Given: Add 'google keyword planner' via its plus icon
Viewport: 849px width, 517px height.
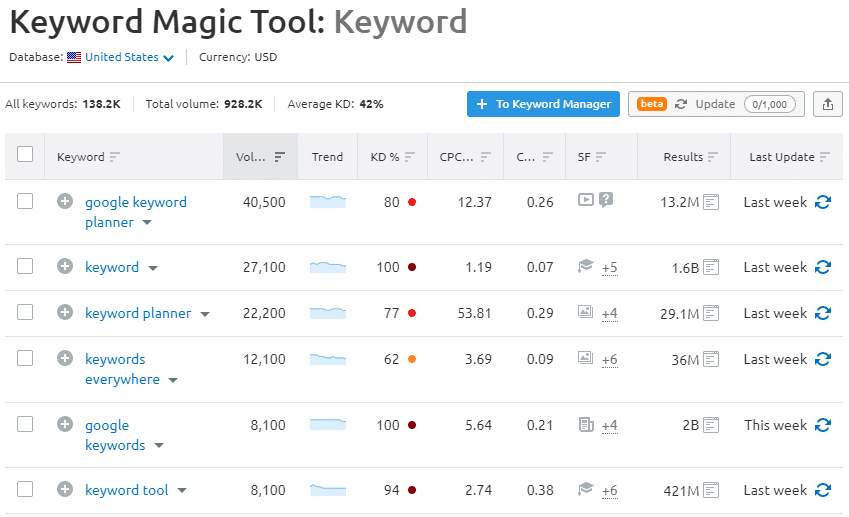Looking at the screenshot, I should (65, 201).
